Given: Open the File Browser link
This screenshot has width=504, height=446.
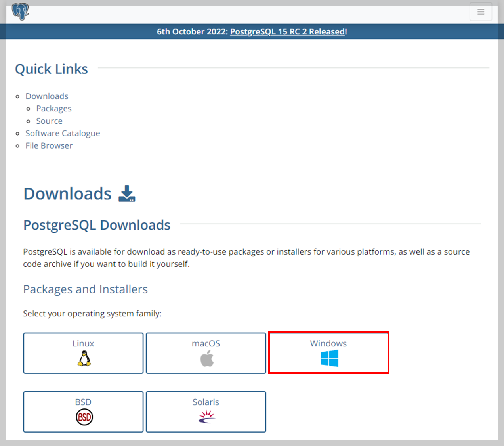Looking at the screenshot, I should 49,145.
